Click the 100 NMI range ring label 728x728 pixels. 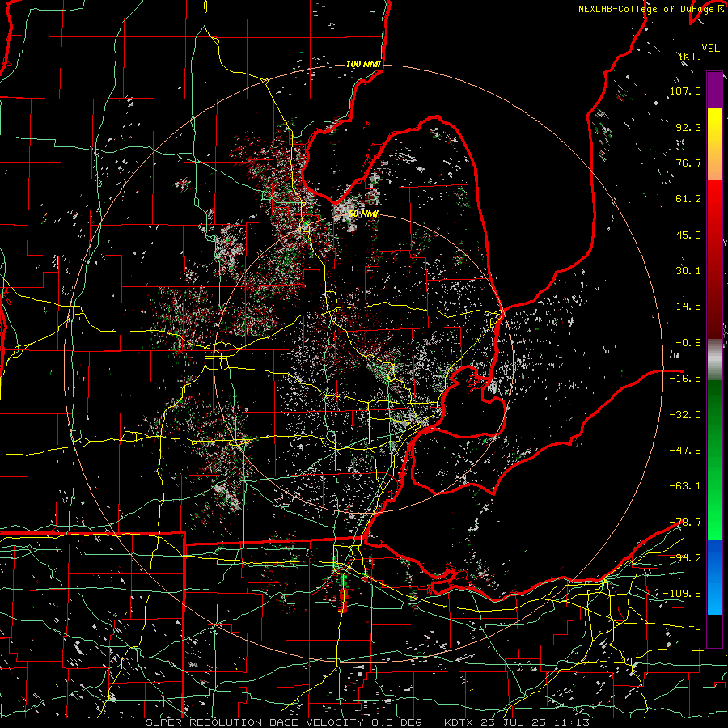point(363,64)
